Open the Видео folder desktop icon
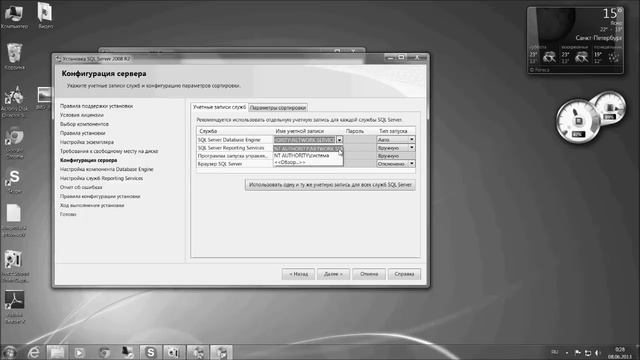 [45, 16]
